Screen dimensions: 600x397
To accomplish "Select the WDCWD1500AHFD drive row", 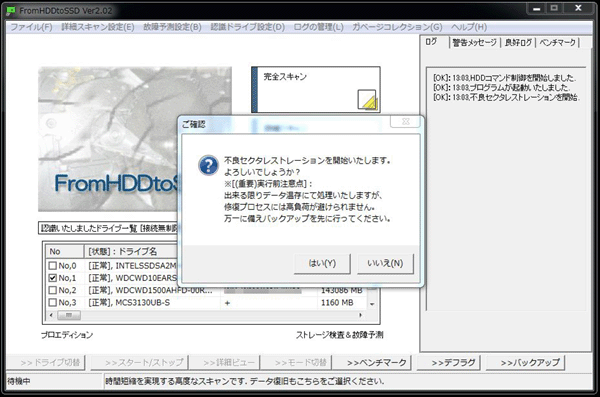I will pos(207,290).
